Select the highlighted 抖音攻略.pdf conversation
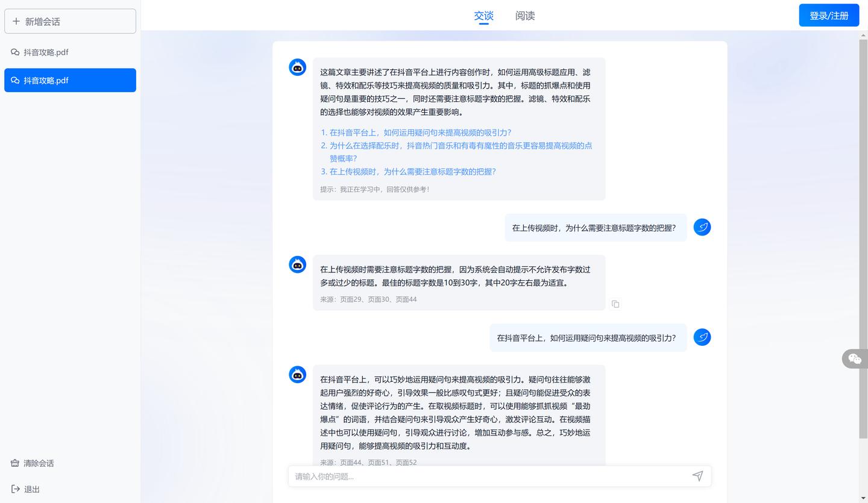Viewport: 868px width, 503px height. 70,80
